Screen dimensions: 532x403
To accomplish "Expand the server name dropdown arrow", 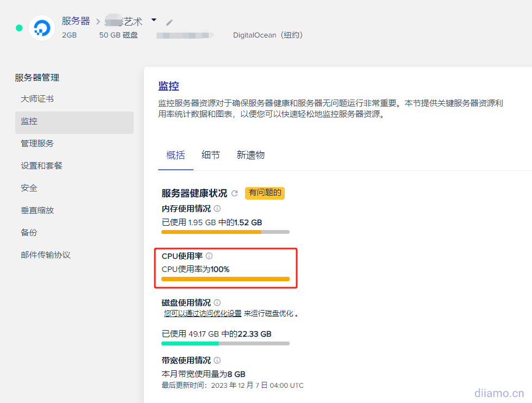I will [x=154, y=20].
